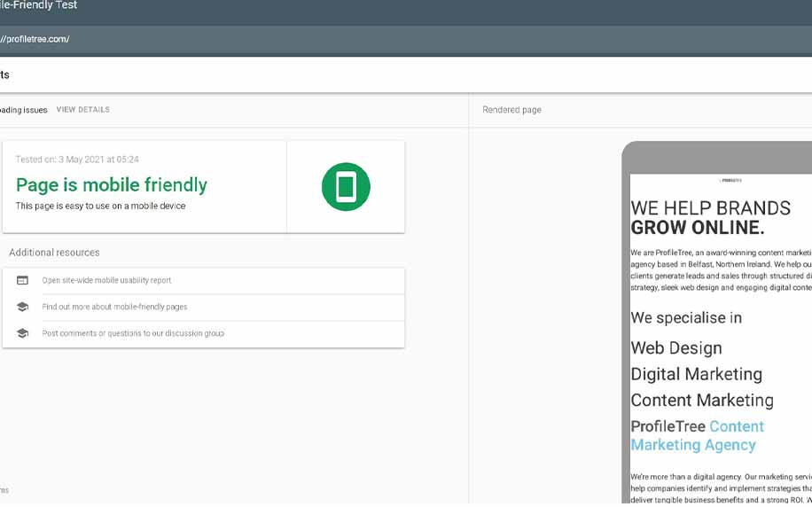Click Content Marketing in the rendered page
Screen dimensions: 812x507
pyautogui.click(x=702, y=400)
